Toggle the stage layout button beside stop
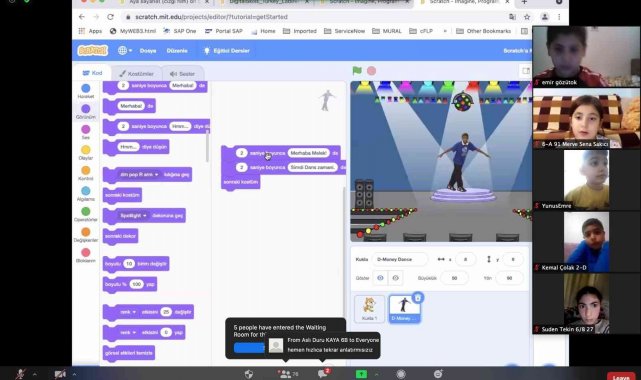The image size is (641, 380). click(x=526, y=71)
